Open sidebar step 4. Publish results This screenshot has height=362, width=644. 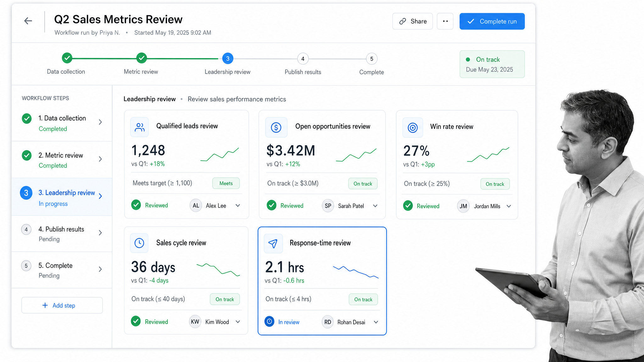62,234
